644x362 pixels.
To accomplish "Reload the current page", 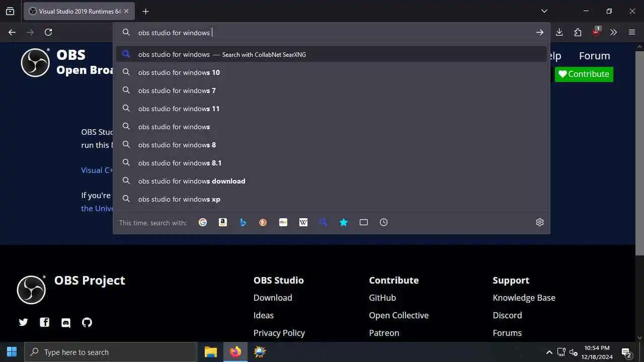I will click(48, 32).
